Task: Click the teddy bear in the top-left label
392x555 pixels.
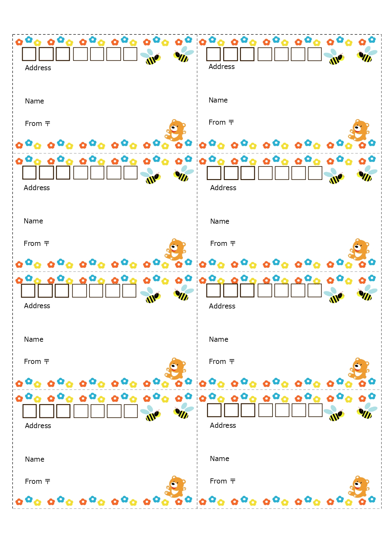Action: (175, 130)
